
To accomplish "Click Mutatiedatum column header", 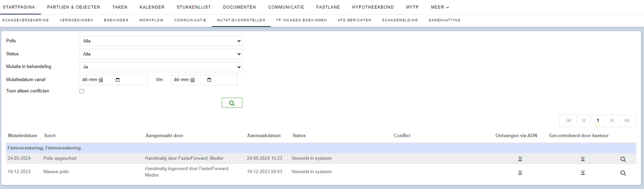I will tap(23, 136).
